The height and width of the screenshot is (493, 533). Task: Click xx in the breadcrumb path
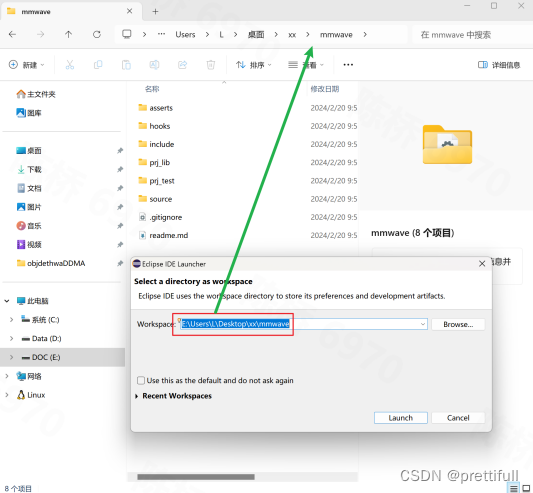(292, 35)
